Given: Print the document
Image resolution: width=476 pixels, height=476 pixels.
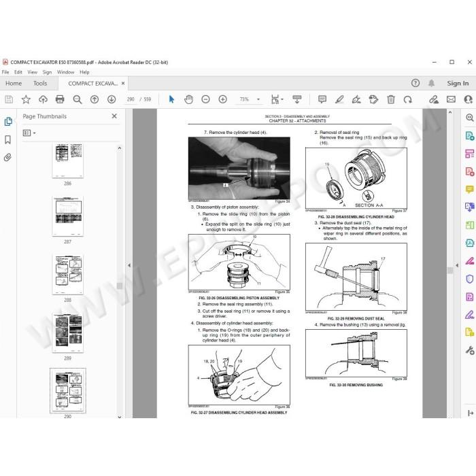Looking at the screenshot, I should [x=60, y=99].
